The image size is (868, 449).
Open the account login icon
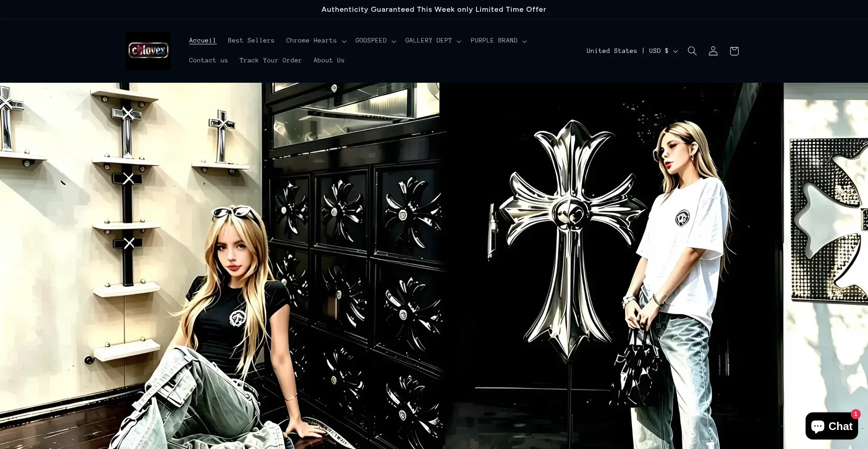point(713,51)
